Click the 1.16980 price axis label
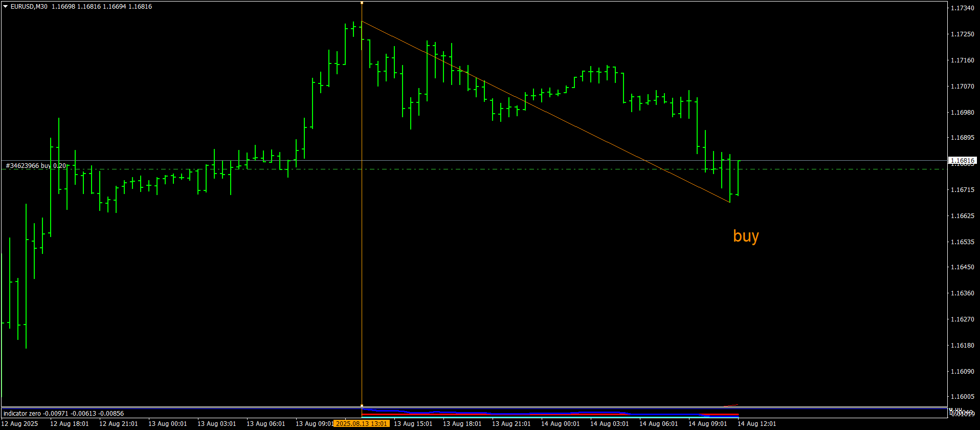The height and width of the screenshot is (430, 980). (962, 112)
